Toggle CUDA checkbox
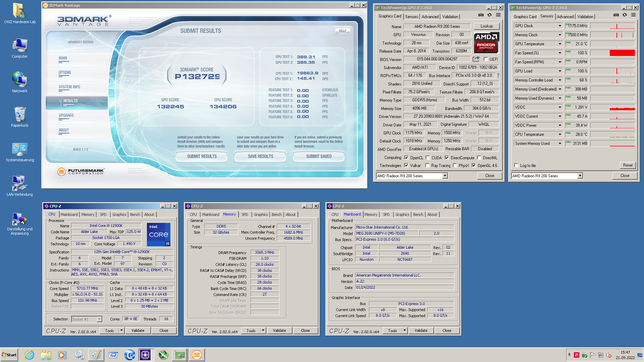Viewport: 644px width, 362px height. 428,158
